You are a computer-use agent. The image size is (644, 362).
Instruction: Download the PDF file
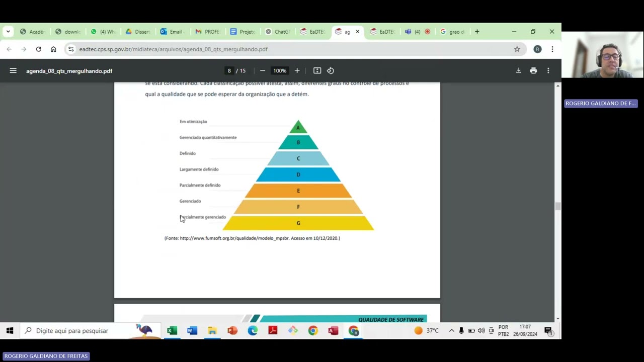pos(518,71)
